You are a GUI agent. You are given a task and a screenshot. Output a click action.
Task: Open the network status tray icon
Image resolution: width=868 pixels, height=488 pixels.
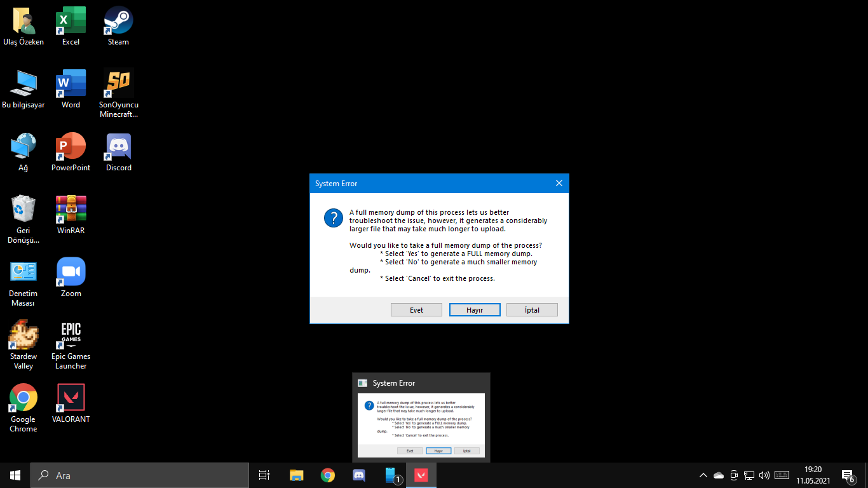tap(749, 475)
